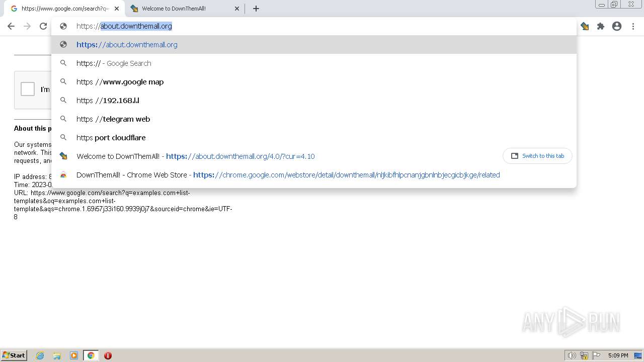
Task: Click the search icon beside 'www.google map'
Action: click(63, 81)
